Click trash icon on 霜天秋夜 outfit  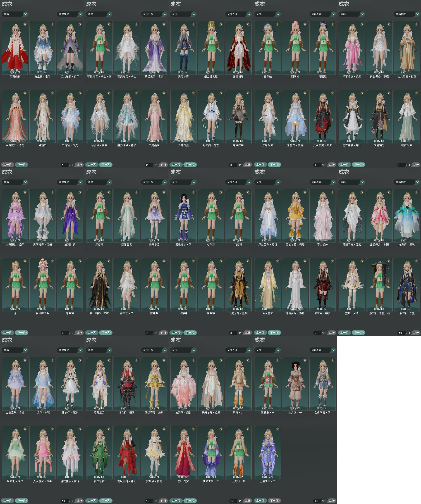(x=109, y=429)
